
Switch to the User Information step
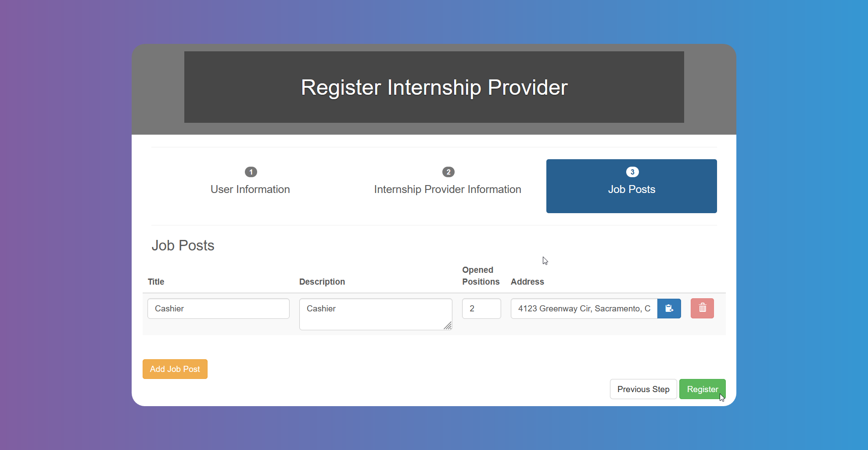(x=250, y=189)
